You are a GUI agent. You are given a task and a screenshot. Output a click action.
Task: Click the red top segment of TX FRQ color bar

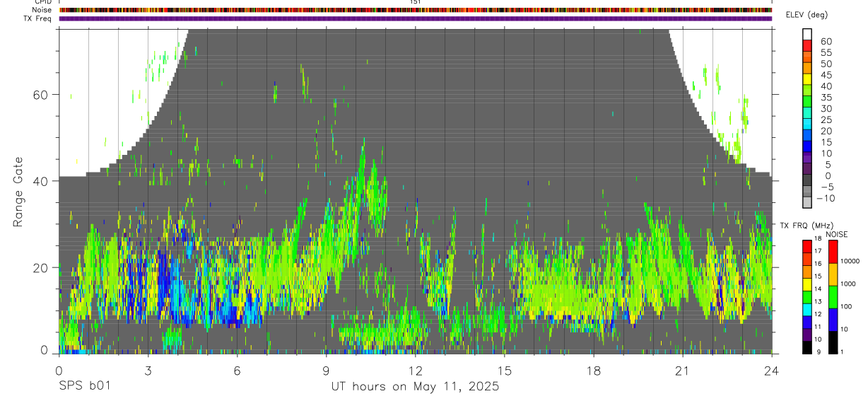tap(807, 247)
